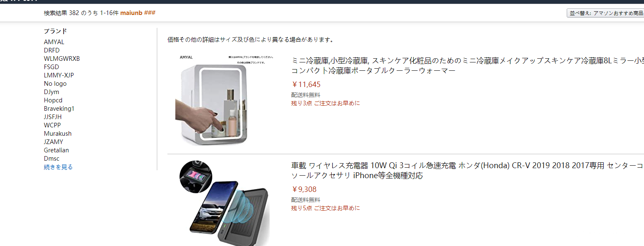Open the ミニ冷蔵庫 skincare fridge product title
The height and width of the screenshot is (246, 644).
467,66
